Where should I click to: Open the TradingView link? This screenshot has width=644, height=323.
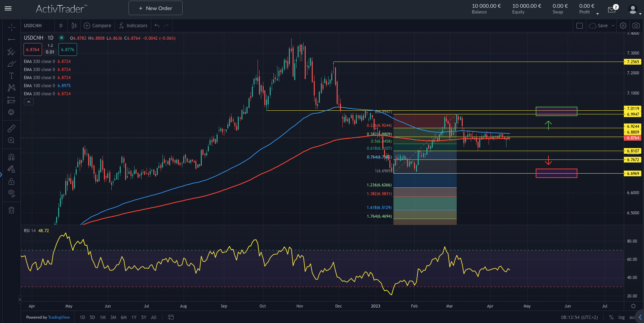[59, 317]
